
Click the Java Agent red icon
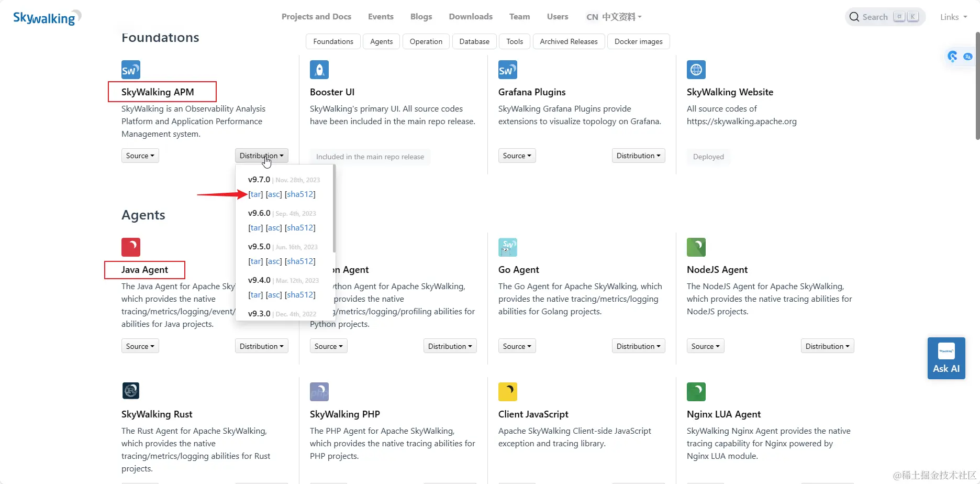click(x=131, y=247)
